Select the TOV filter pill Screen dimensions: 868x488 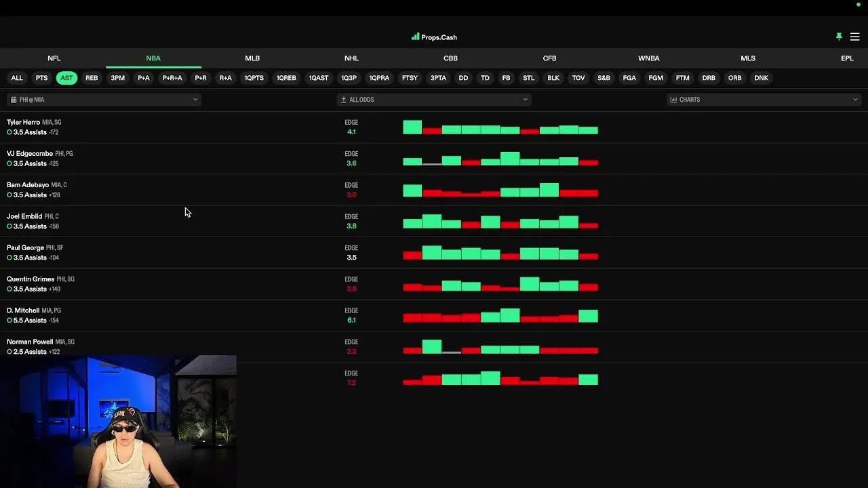click(578, 78)
